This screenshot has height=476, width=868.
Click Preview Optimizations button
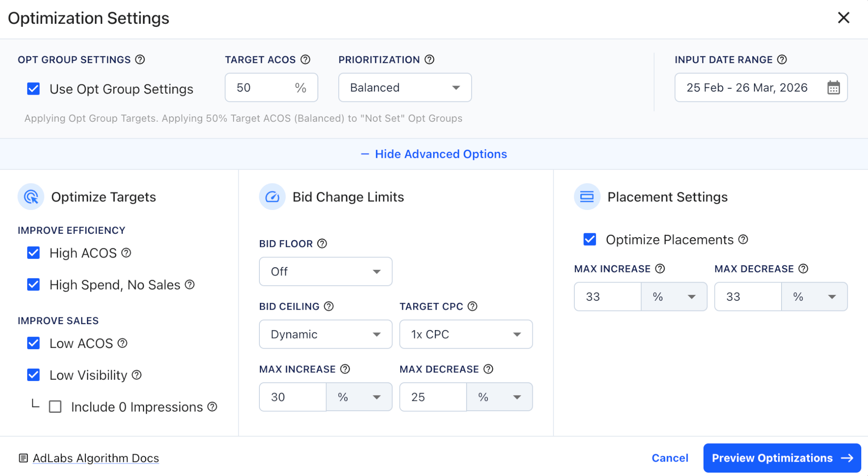pyautogui.click(x=782, y=458)
